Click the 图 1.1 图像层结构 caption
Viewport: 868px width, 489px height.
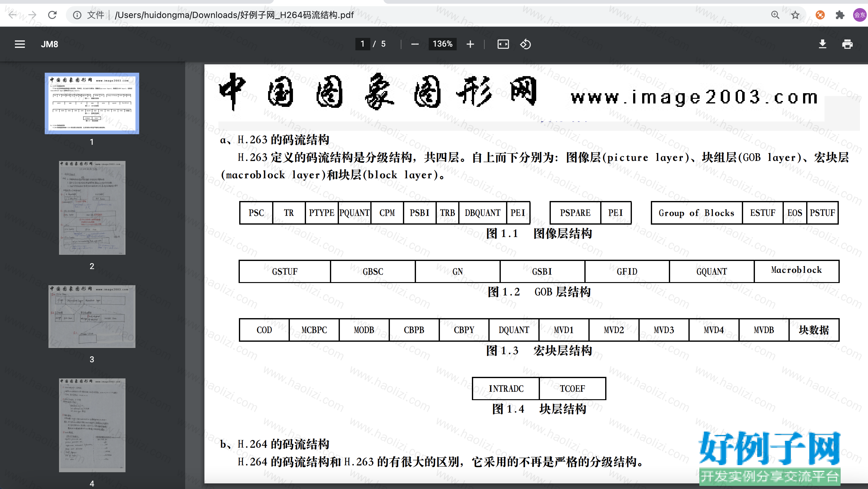point(539,234)
